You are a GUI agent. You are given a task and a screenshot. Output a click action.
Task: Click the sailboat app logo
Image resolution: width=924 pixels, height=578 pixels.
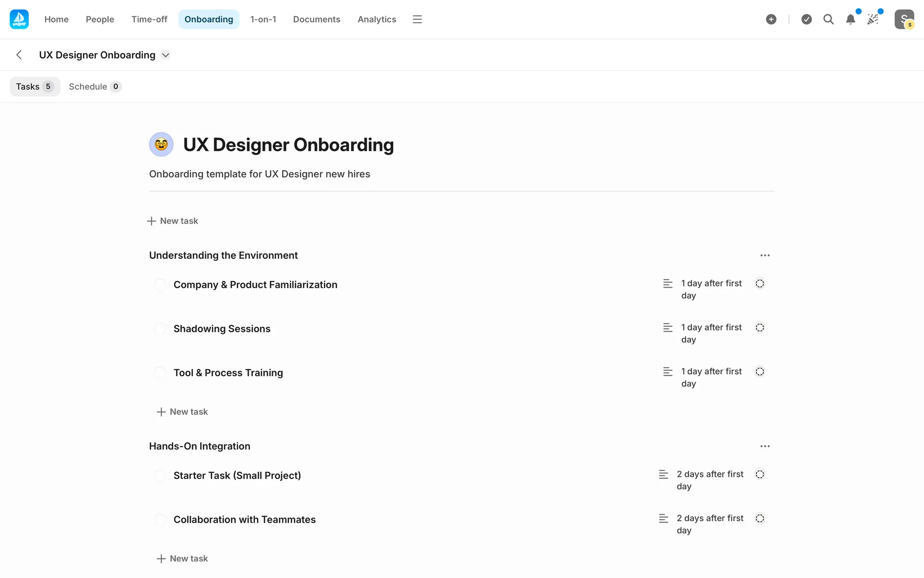click(19, 19)
